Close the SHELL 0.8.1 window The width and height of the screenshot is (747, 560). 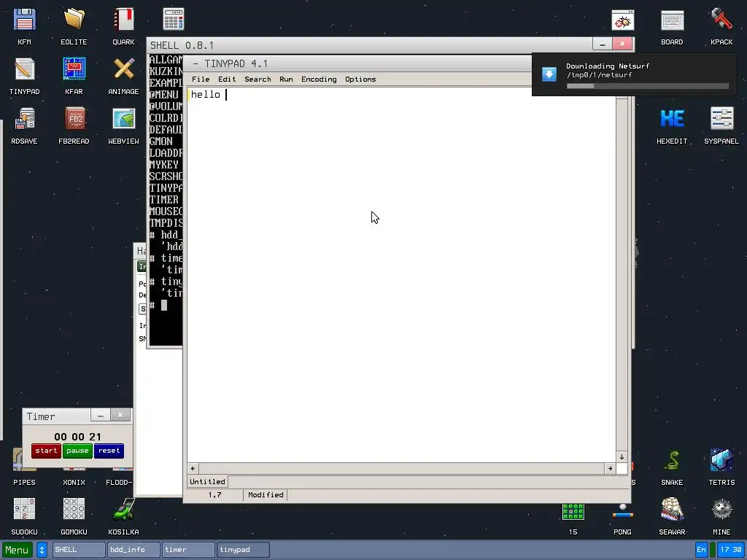(622, 44)
